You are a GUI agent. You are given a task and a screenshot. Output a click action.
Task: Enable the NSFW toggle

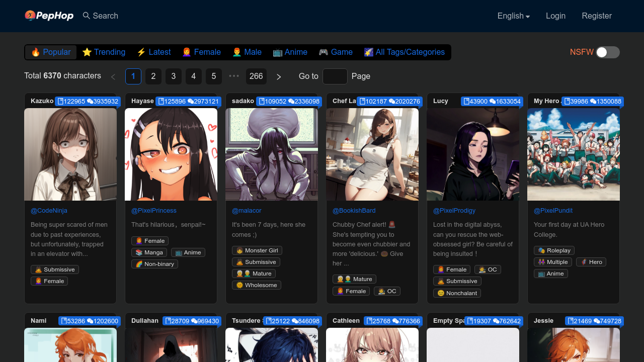coord(607,52)
